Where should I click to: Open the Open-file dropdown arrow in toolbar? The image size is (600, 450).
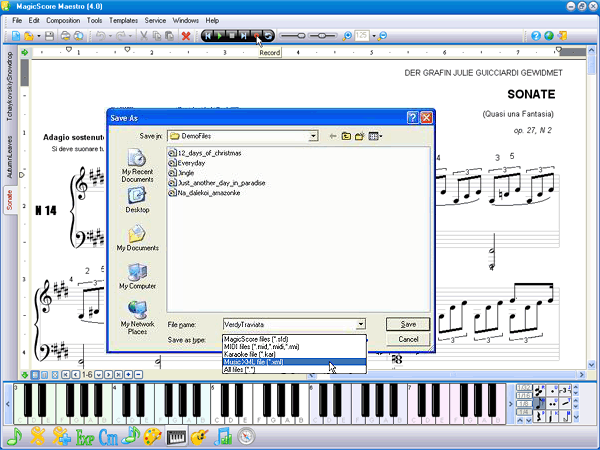point(39,36)
